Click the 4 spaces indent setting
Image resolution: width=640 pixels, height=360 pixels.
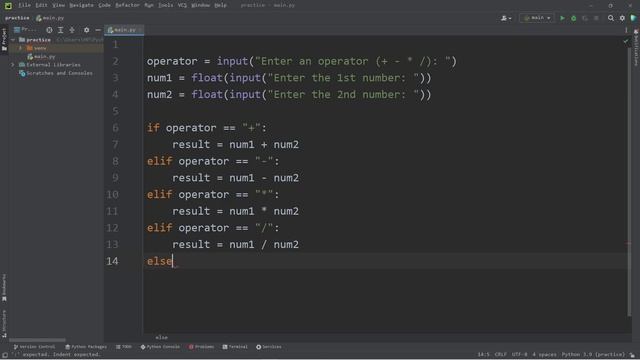tap(544, 355)
